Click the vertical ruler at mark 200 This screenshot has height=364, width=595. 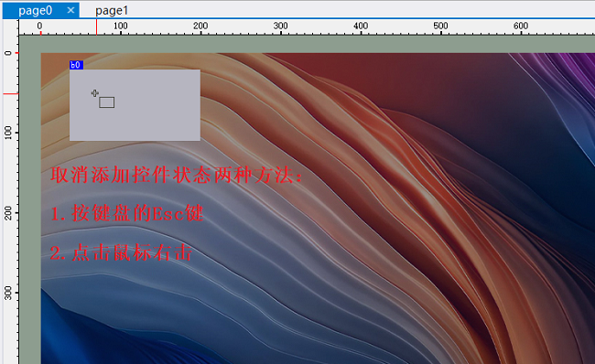pos(8,213)
